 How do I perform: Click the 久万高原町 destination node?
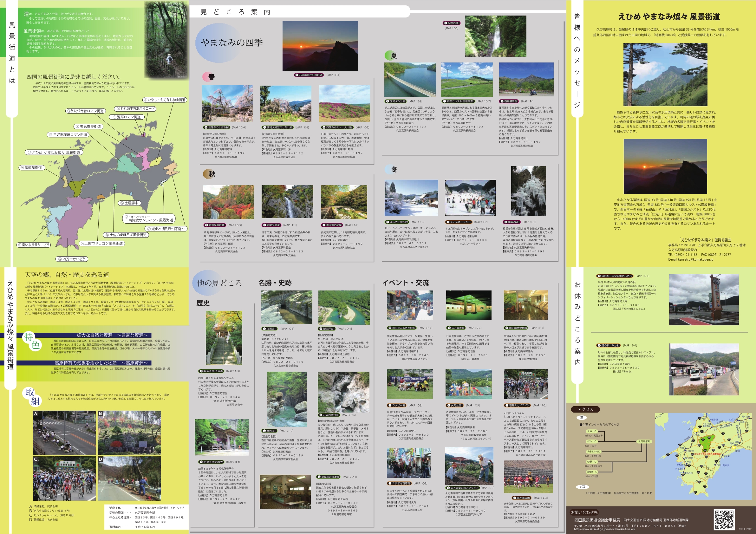click(644, 441)
